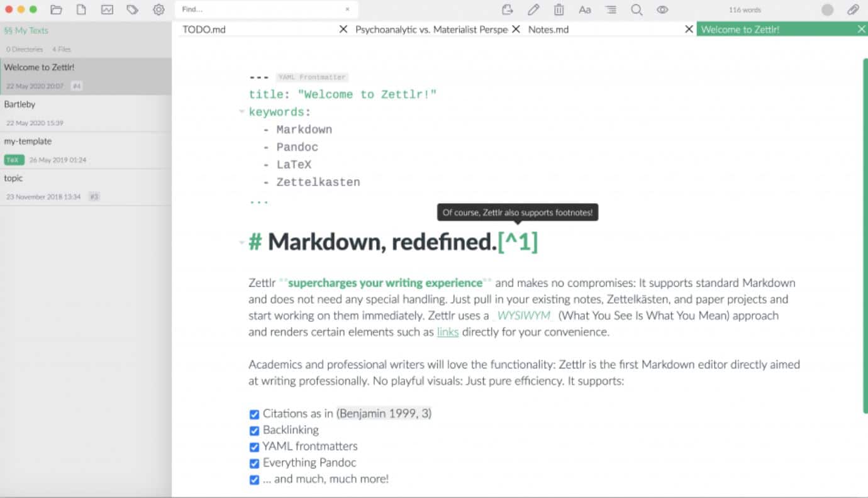Click the [^1] footnote reference
This screenshot has width=868, height=498.
pyautogui.click(x=518, y=242)
